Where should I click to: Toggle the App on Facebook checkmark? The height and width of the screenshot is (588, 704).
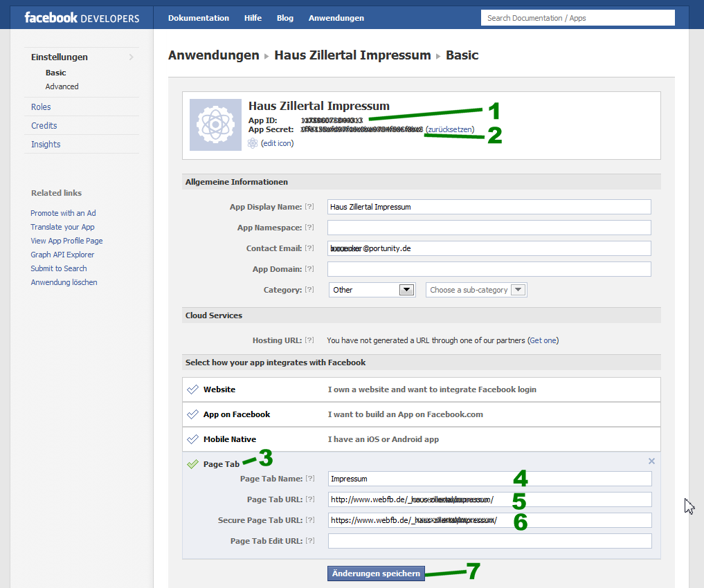click(x=193, y=414)
